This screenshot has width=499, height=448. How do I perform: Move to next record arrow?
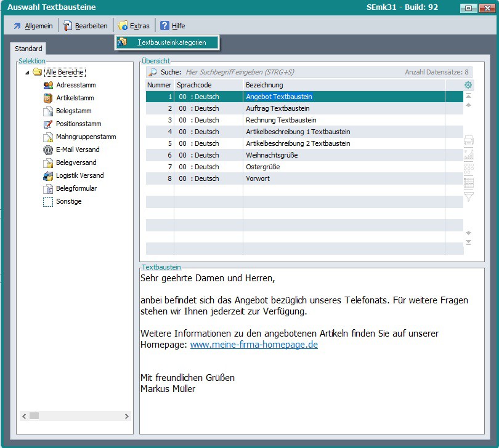[468, 233]
